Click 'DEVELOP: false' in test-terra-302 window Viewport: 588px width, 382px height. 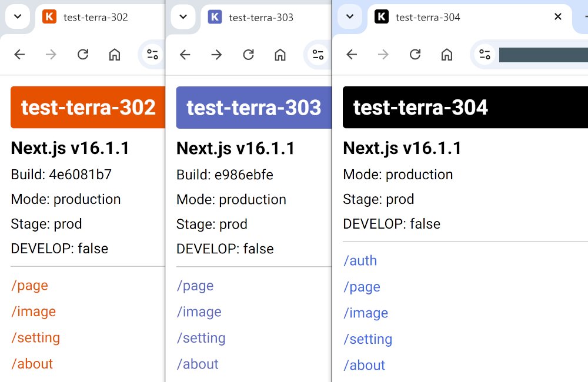coord(59,249)
